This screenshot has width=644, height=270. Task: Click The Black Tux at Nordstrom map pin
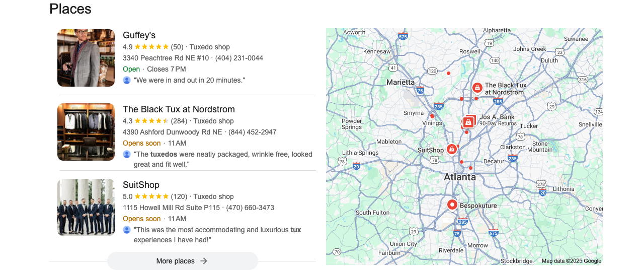click(x=477, y=88)
